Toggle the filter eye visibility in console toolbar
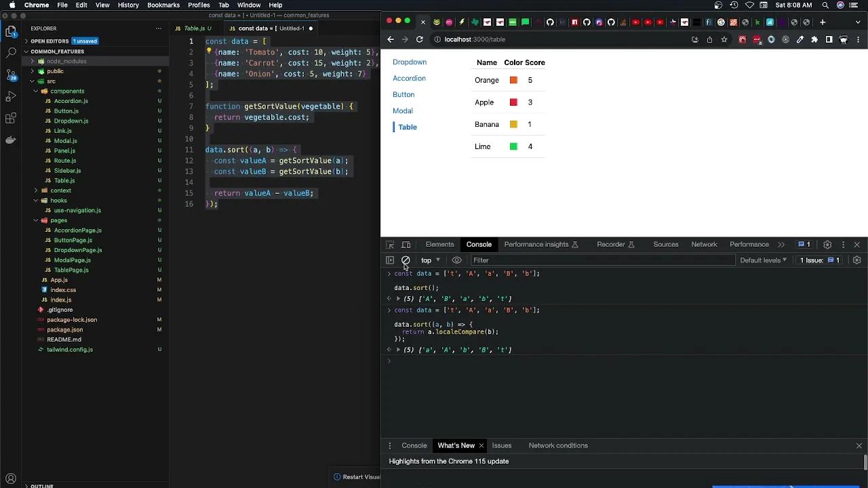Viewport: 868px width, 488px height. (457, 260)
